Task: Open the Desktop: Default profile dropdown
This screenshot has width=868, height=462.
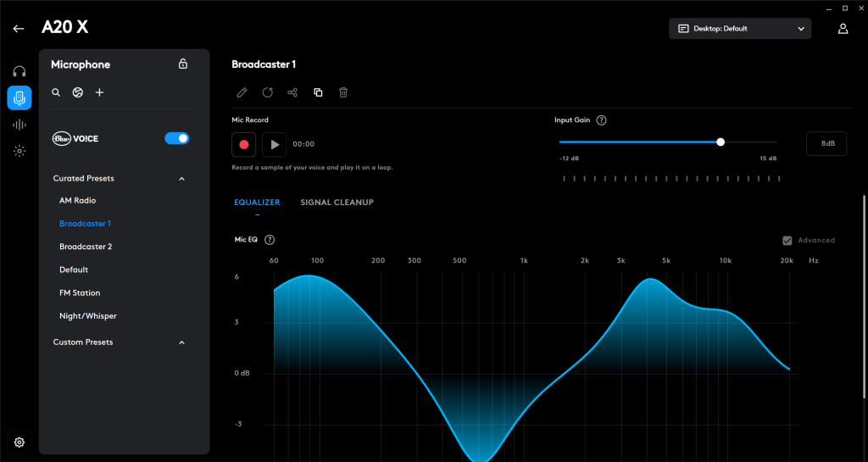Action: point(740,29)
